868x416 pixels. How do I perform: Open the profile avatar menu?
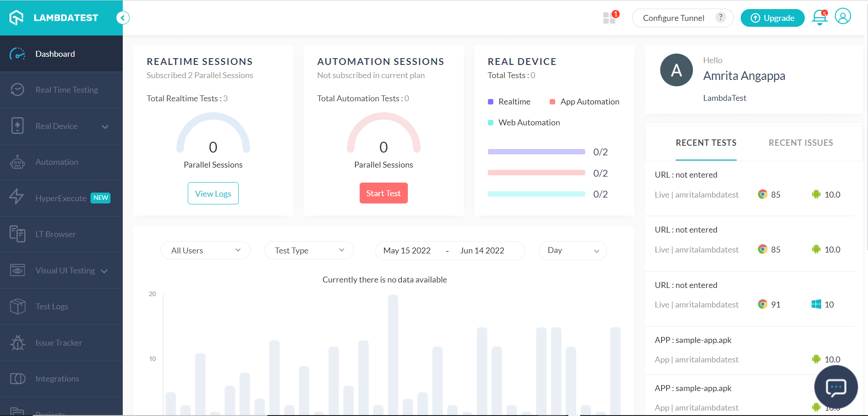pyautogui.click(x=843, y=16)
